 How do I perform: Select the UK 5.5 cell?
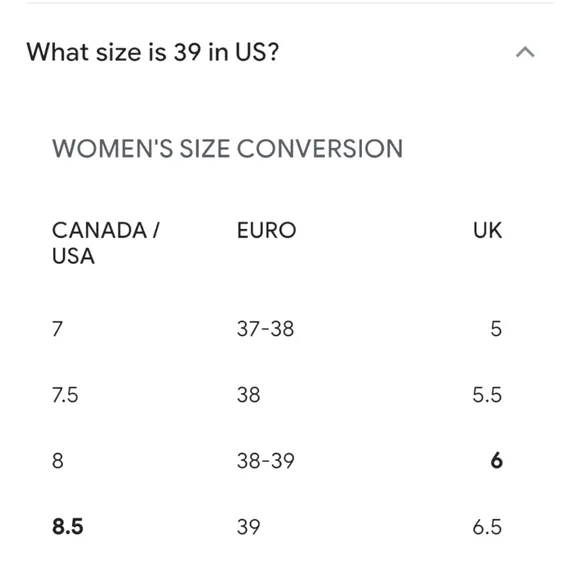(x=487, y=395)
